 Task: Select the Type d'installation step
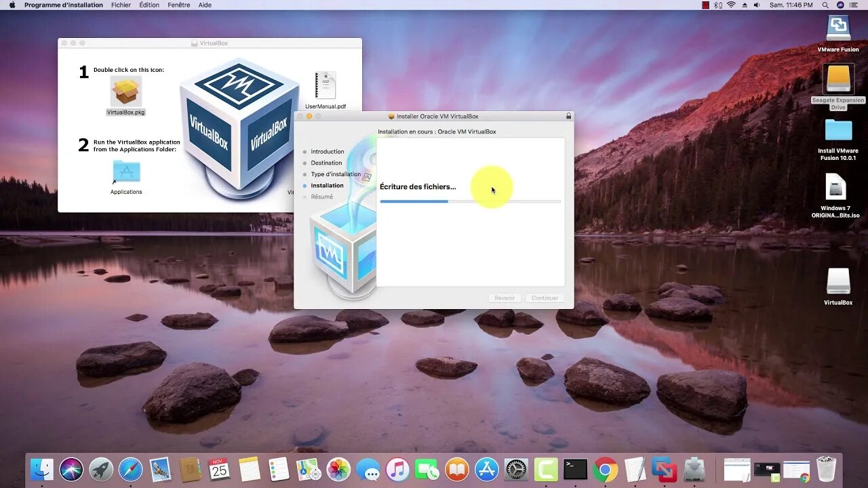pos(336,174)
